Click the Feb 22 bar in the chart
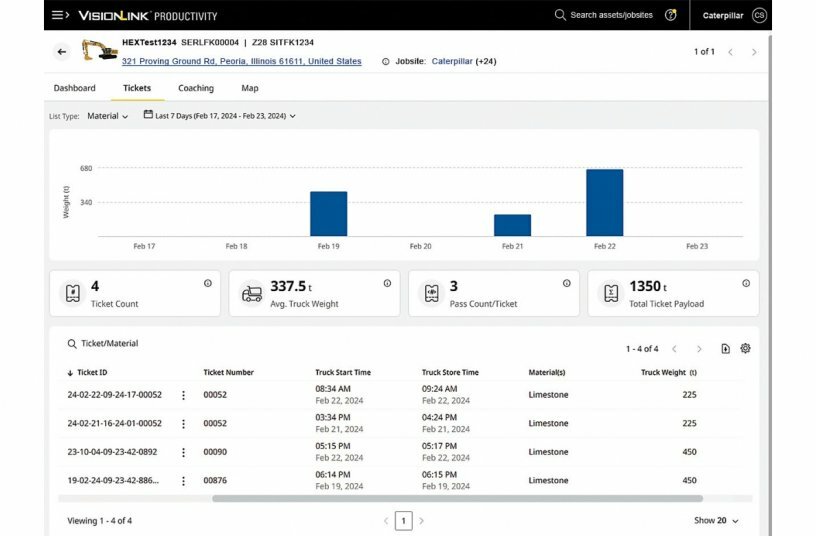 [x=604, y=202]
